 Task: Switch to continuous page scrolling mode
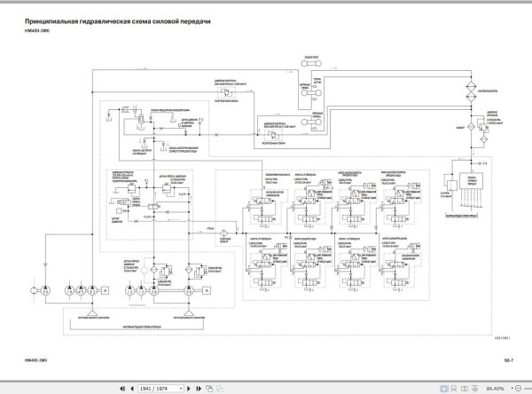[454, 388]
